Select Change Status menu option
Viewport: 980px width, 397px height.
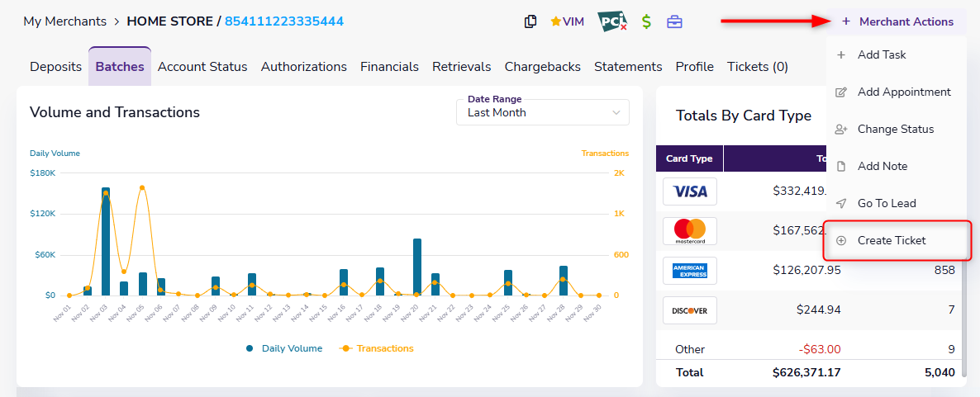coord(896,129)
